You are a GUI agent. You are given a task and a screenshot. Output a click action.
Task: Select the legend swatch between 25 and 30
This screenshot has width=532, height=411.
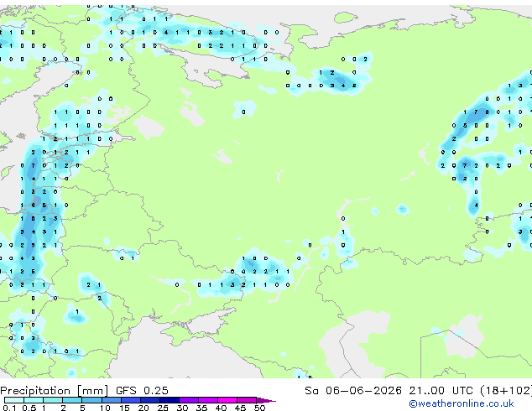(170, 400)
